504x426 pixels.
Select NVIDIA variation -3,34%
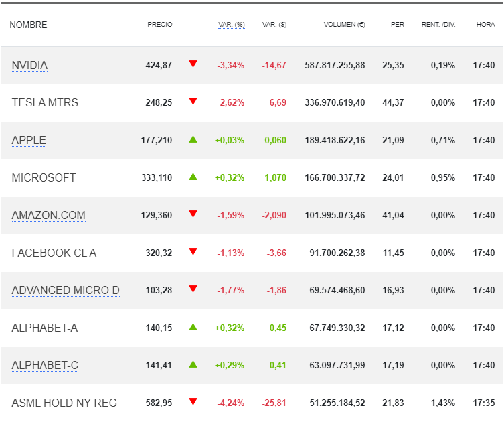click(231, 66)
